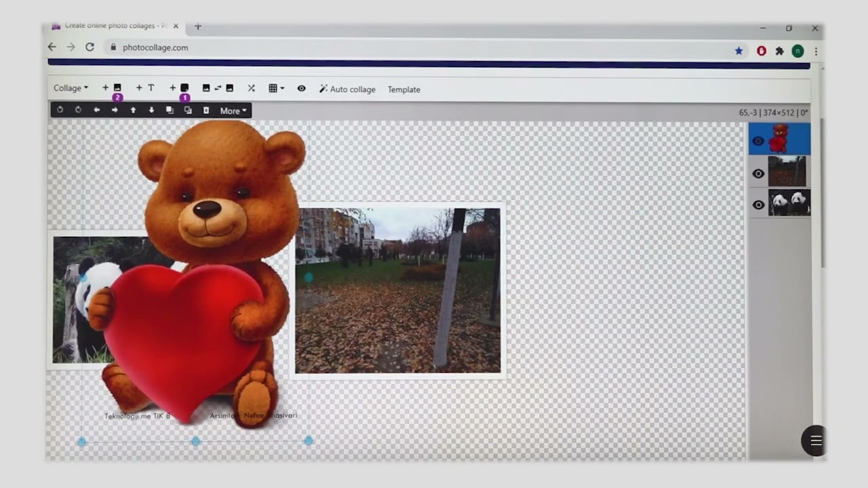The width and height of the screenshot is (868, 488).
Task: Open a new browser tab
Action: [198, 26]
